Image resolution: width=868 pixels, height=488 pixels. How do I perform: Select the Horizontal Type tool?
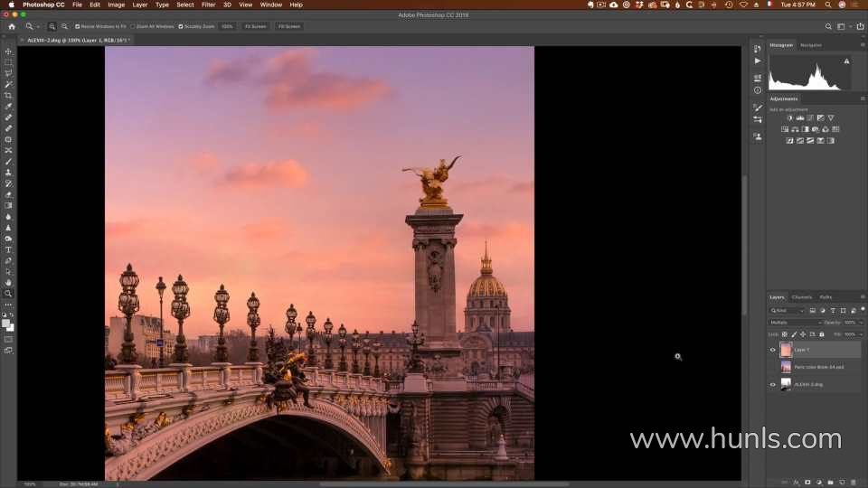9,249
